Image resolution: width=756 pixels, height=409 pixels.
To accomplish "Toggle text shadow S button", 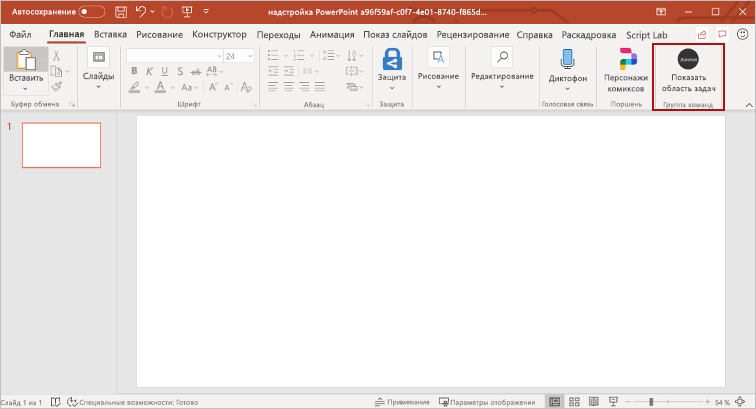I will pos(180,71).
